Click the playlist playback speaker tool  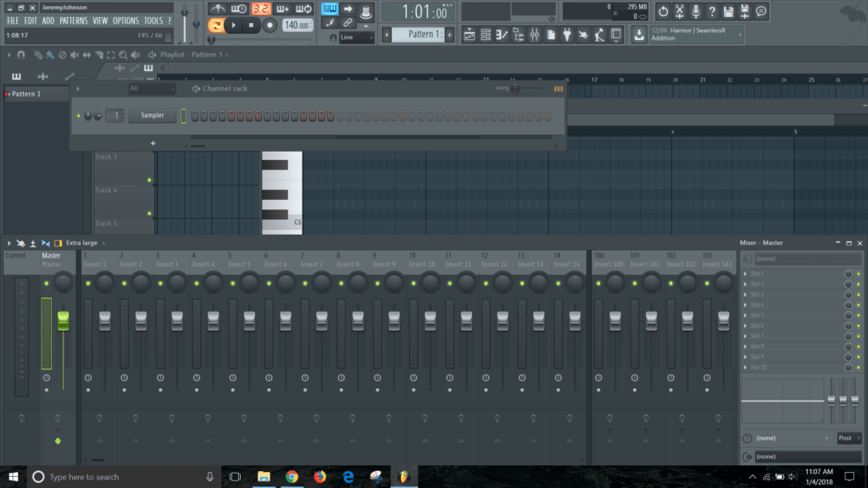[135, 55]
